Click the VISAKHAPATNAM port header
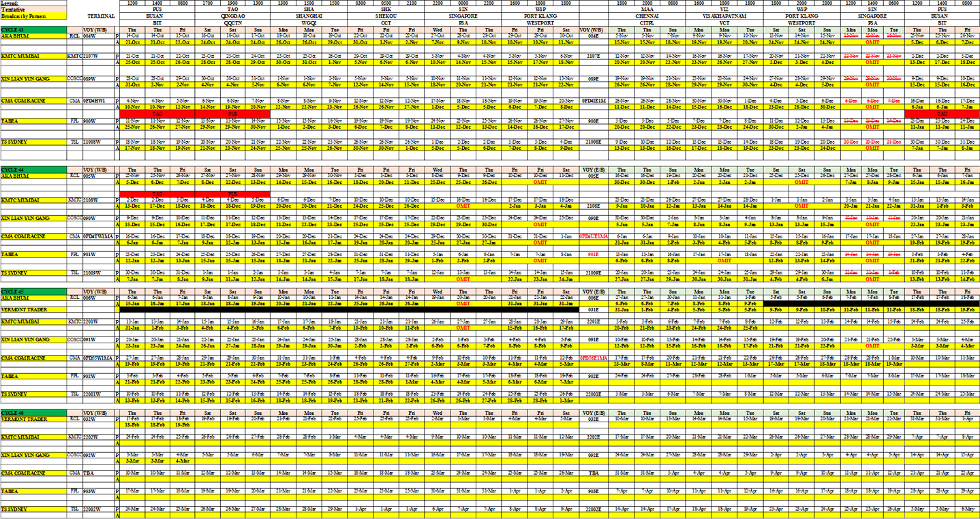 724,16
